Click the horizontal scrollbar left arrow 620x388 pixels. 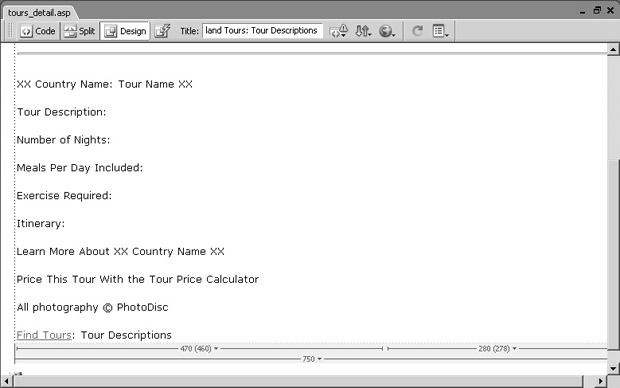6,381
